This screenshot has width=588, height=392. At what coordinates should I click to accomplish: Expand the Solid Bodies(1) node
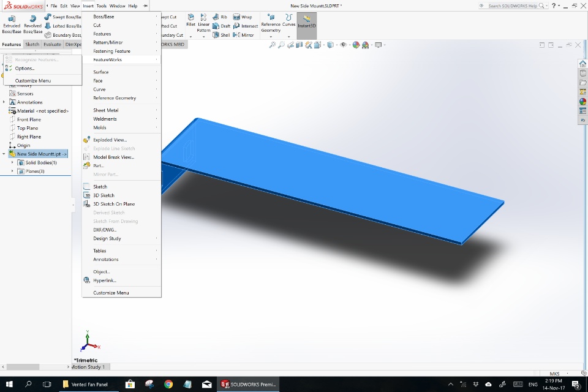tap(12, 162)
